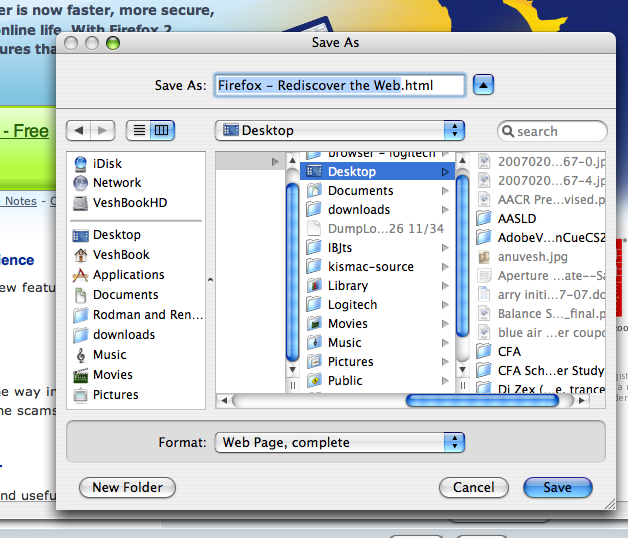Click the VeshBook home icon

coord(81,255)
